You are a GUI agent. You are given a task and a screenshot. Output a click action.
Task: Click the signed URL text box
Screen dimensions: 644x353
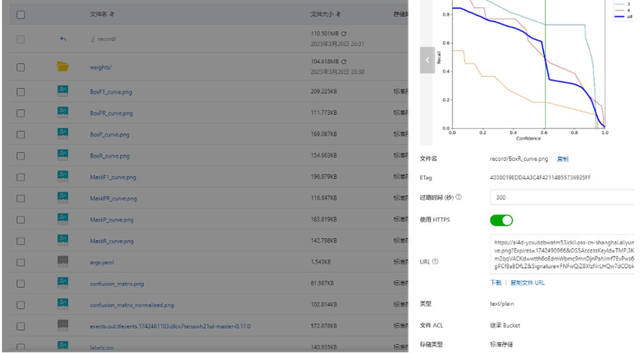[562, 254]
